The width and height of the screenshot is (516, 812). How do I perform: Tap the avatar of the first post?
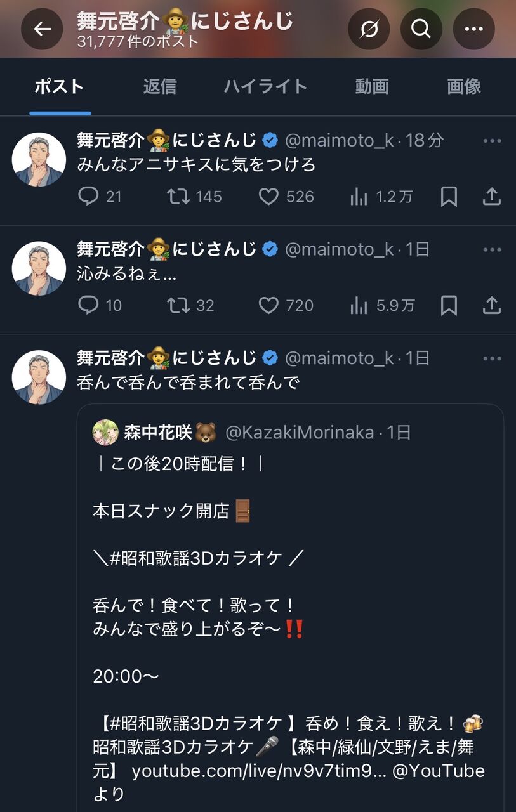coord(39,160)
